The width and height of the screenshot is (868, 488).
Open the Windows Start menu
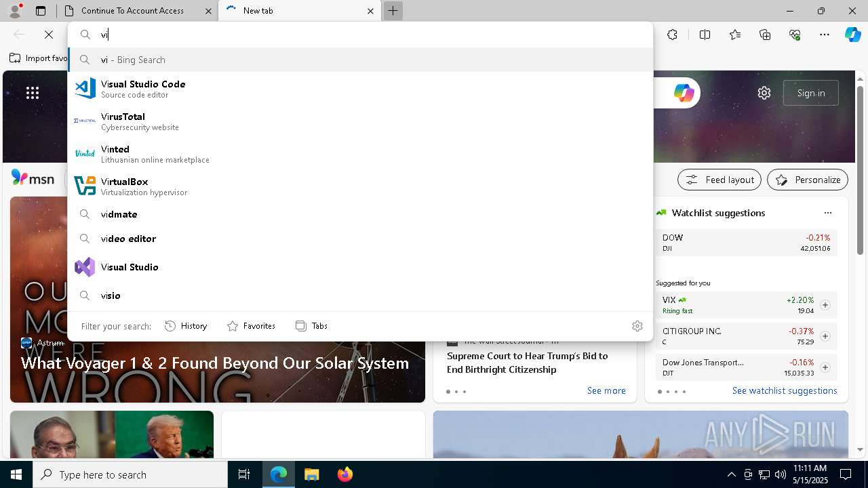point(16,474)
